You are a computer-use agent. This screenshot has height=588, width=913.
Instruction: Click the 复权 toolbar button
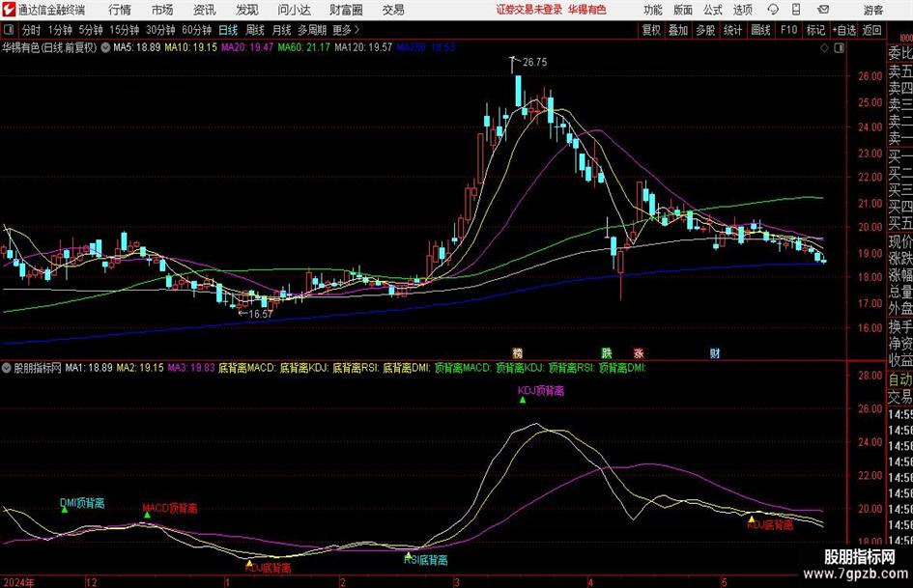click(x=651, y=30)
